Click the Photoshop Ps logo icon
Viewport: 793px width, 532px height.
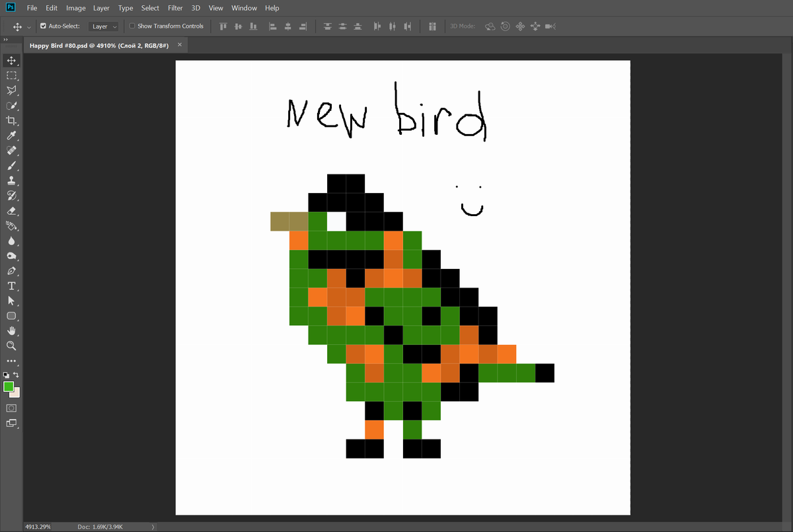point(11,8)
